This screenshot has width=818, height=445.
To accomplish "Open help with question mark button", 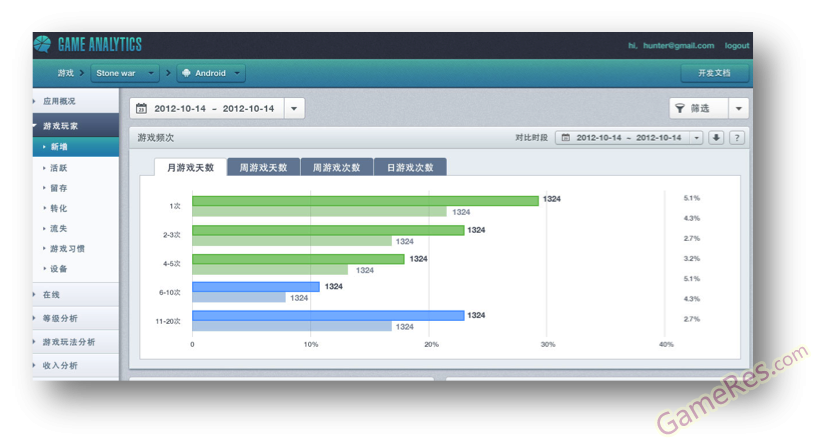I will [x=737, y=138].
